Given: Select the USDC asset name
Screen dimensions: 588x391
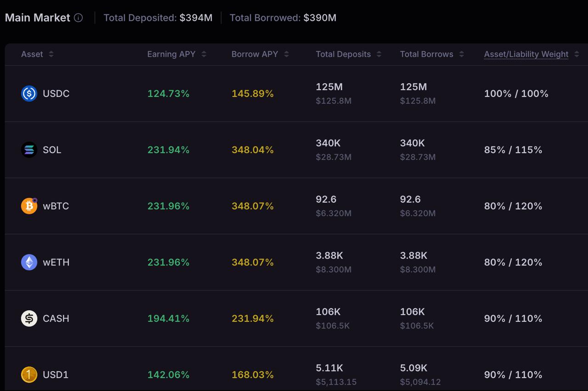Looking at the screenshot, I should pyautogui.click(x=56, y=94).
